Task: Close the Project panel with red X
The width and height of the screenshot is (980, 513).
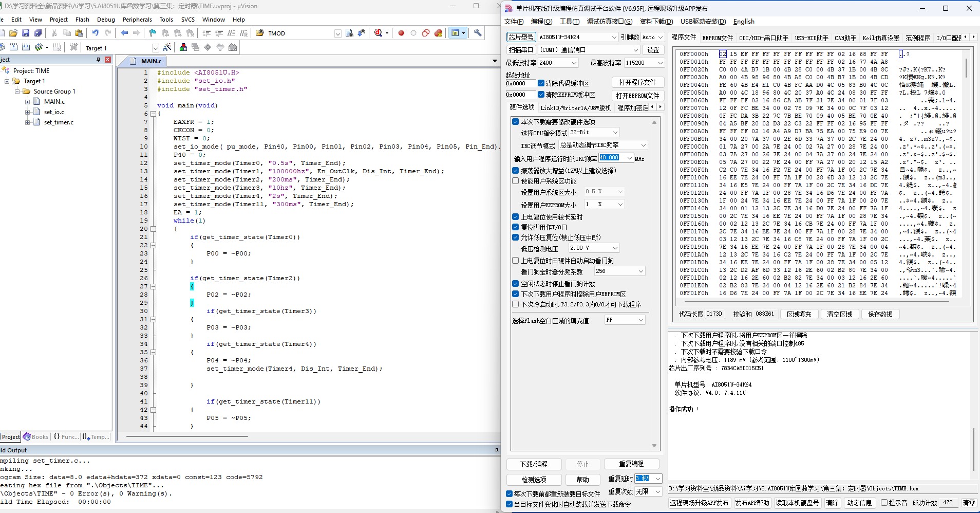Action: 108,60
